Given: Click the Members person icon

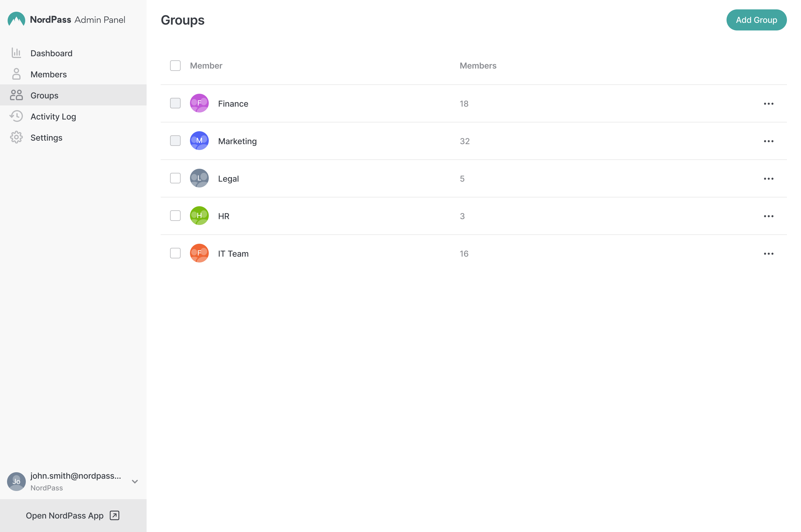Looking at the screenshot, I should point(16,74).
